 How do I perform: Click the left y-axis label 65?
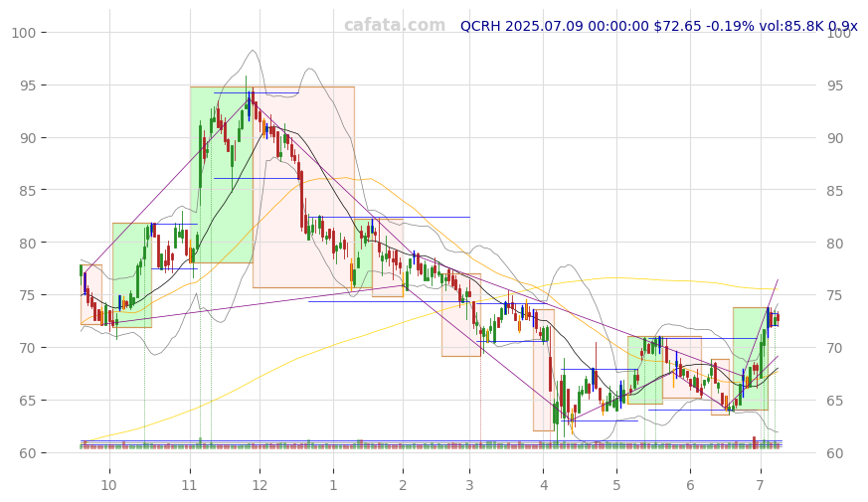point(28,401)
